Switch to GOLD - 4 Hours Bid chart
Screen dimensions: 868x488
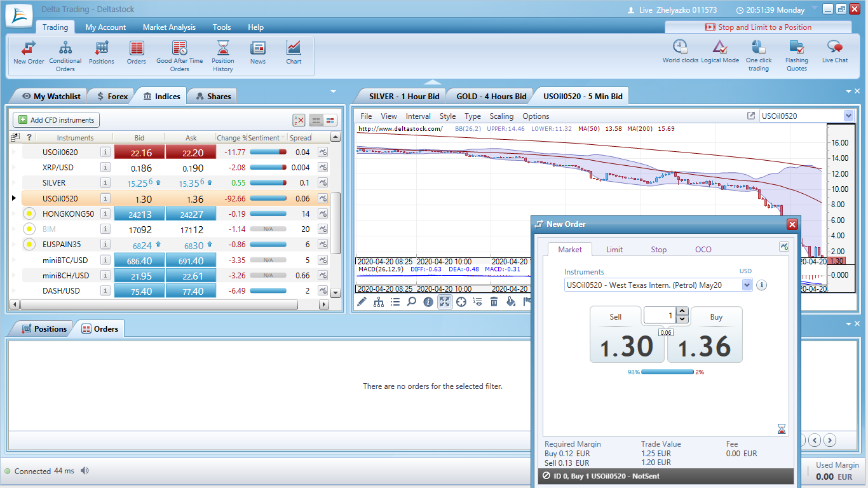pos(491,96)
